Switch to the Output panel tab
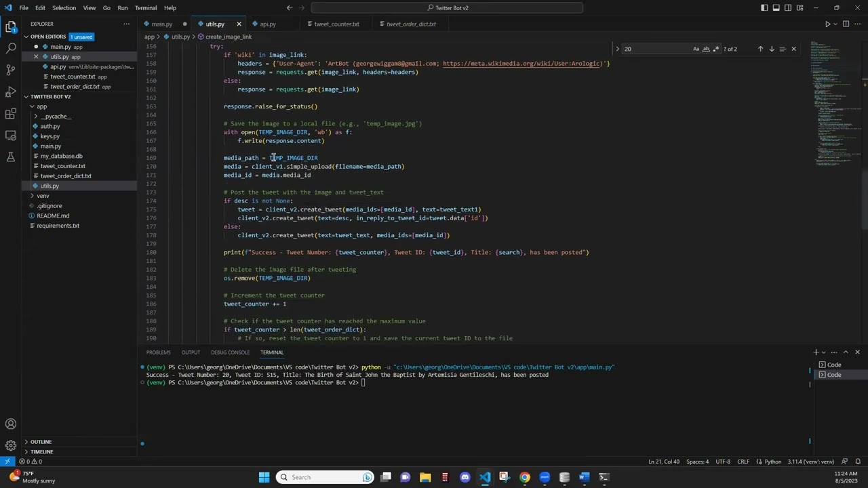The height and width of the screenshot is (488, 868). (x=191, y=352)
